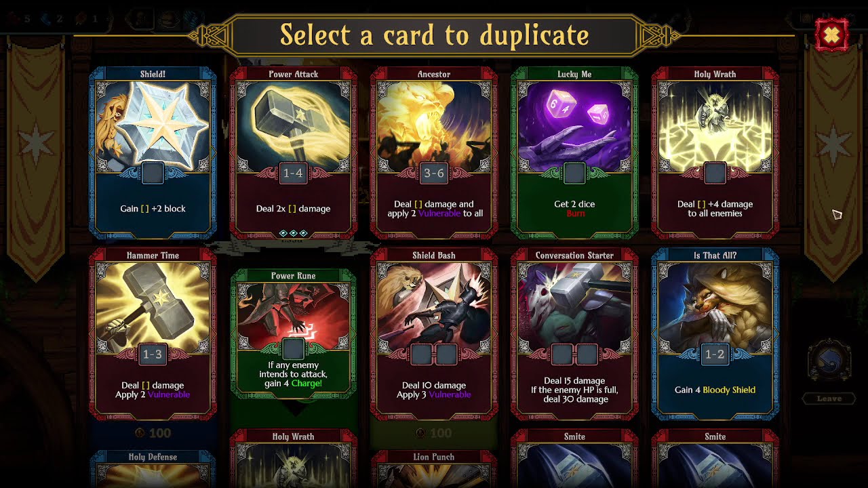Screen dimensions: 868x488
Task: Select the Hammer Time card
Action: coord(153,334)
